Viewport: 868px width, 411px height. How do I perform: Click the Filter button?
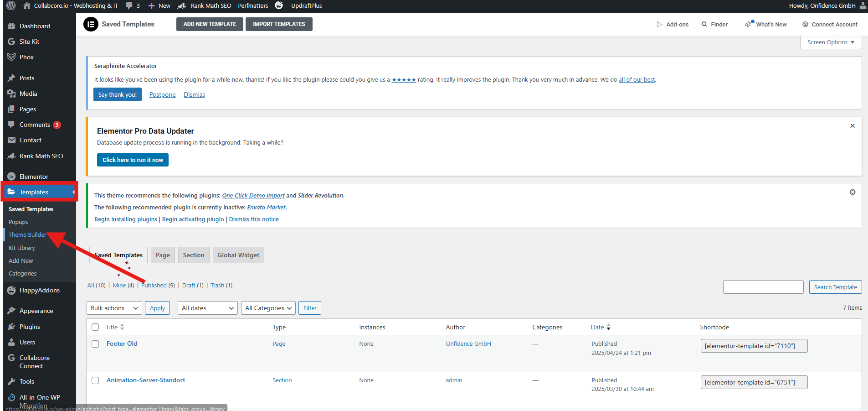tap(310, 308)
